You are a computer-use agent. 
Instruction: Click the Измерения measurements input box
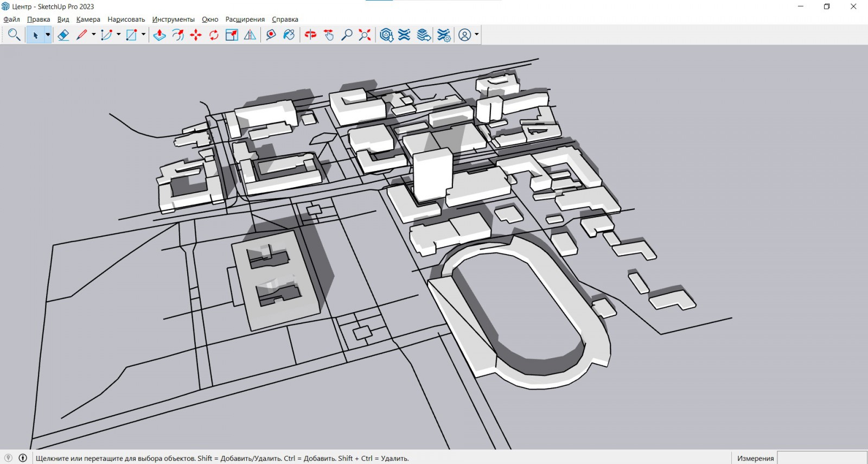(x=821, y=458)
